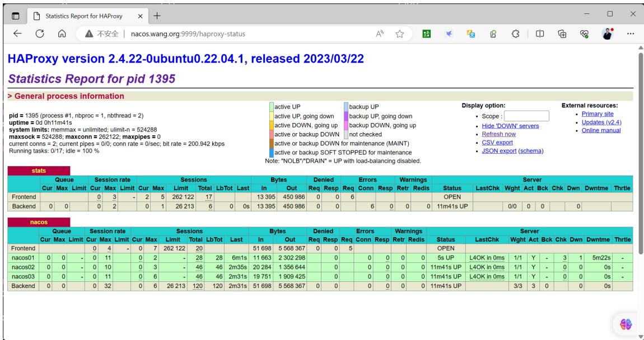
Task: Click the read aloud icon
Action: click(x=380, y=34)
